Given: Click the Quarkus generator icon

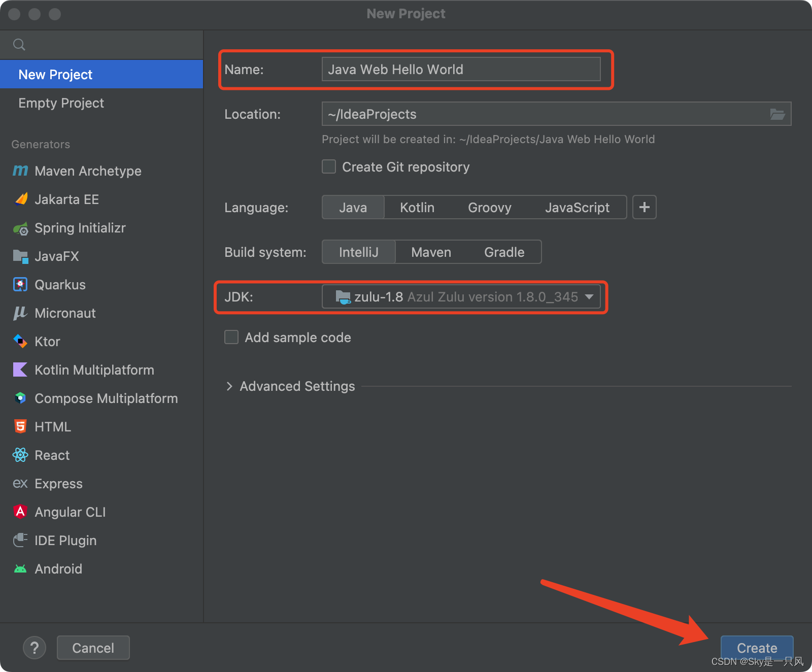Looking at the screenshot, I should tap(20, 284).
